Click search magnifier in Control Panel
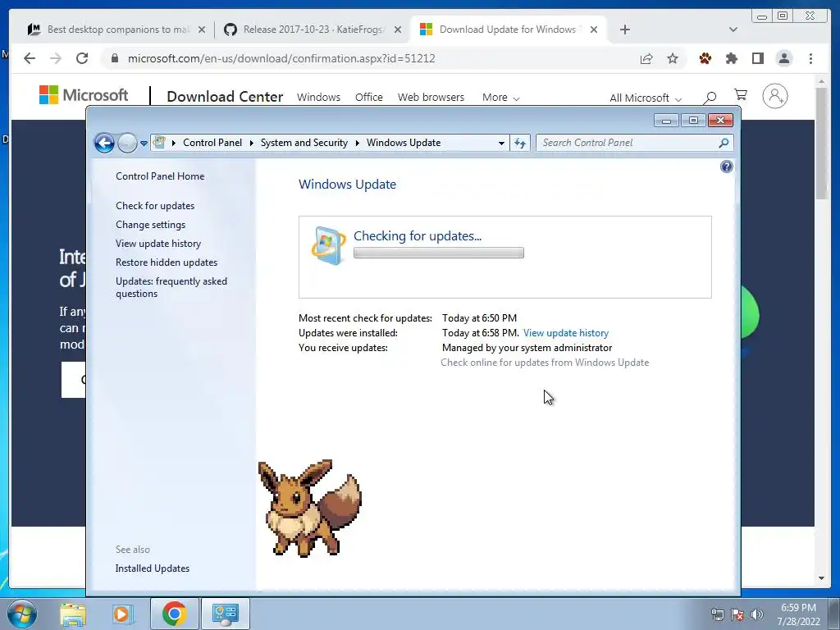 tap(724, 143)
